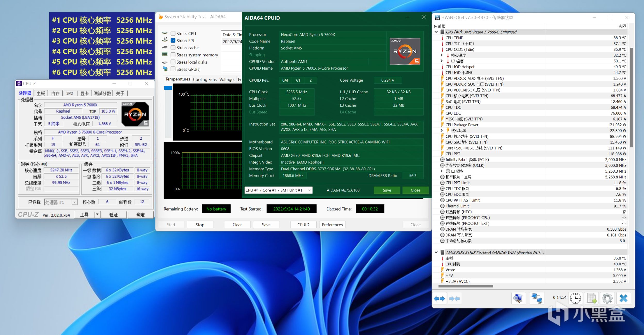Screen dimensions: 644x335
Task: Enable the Stress CPU checkbox
Action: coord(173,33)
